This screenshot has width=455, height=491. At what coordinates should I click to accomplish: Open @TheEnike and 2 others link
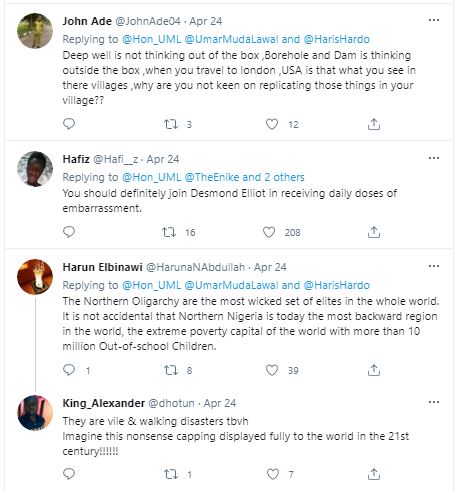244,177
